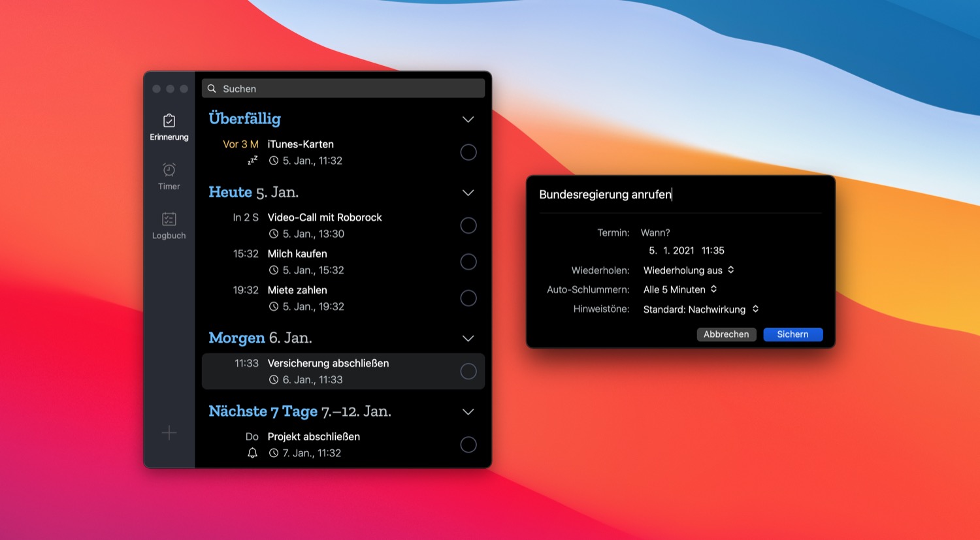The image size is (980, 540).
Task: Open Auto-Schlummern Alle 5 Minuten dropdown
Action: (680, 289)
